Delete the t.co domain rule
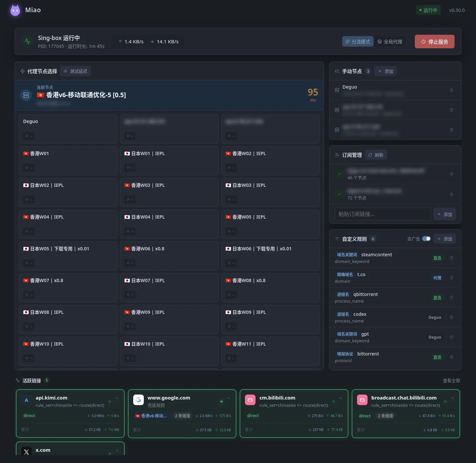Viewport: 476px width, 463px height. point(452,278)
